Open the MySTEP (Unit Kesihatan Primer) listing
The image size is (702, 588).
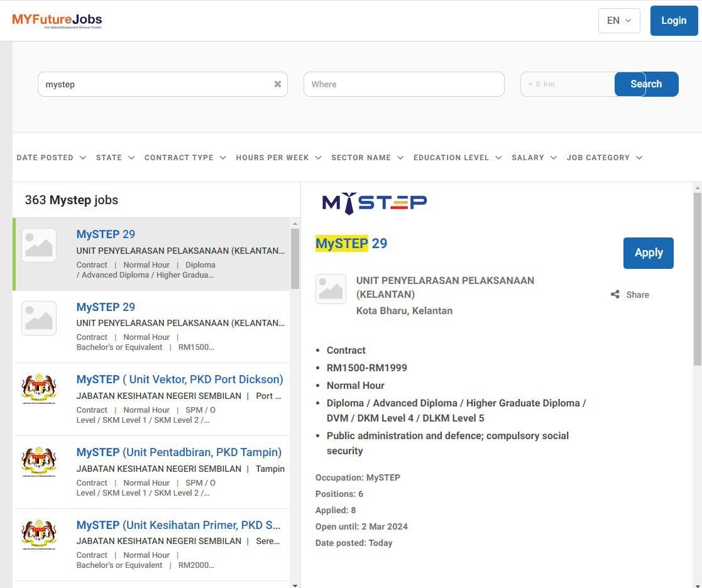[178, 525]
